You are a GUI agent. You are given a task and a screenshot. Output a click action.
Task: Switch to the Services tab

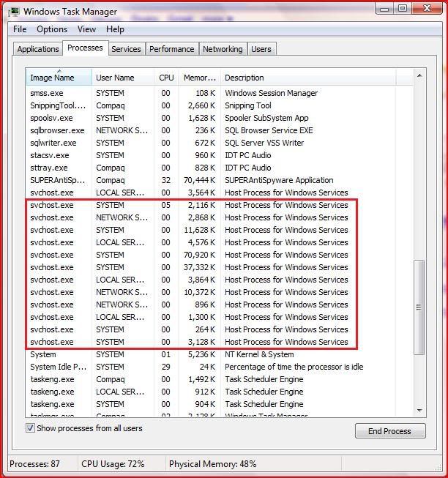click(126, 49)
